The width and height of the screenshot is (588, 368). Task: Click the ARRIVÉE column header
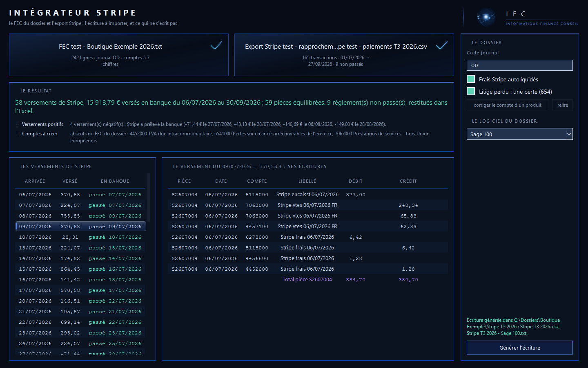click(x=35, y=181)
